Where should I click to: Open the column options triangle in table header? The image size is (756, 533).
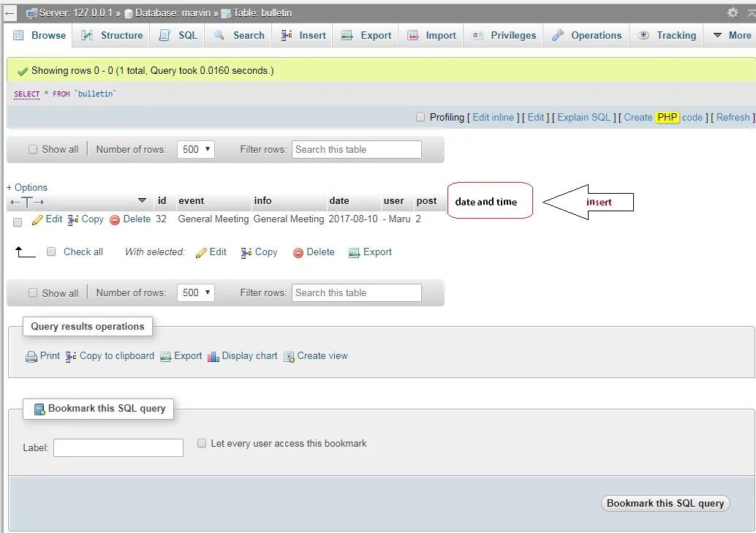click(x=142, y=200)
